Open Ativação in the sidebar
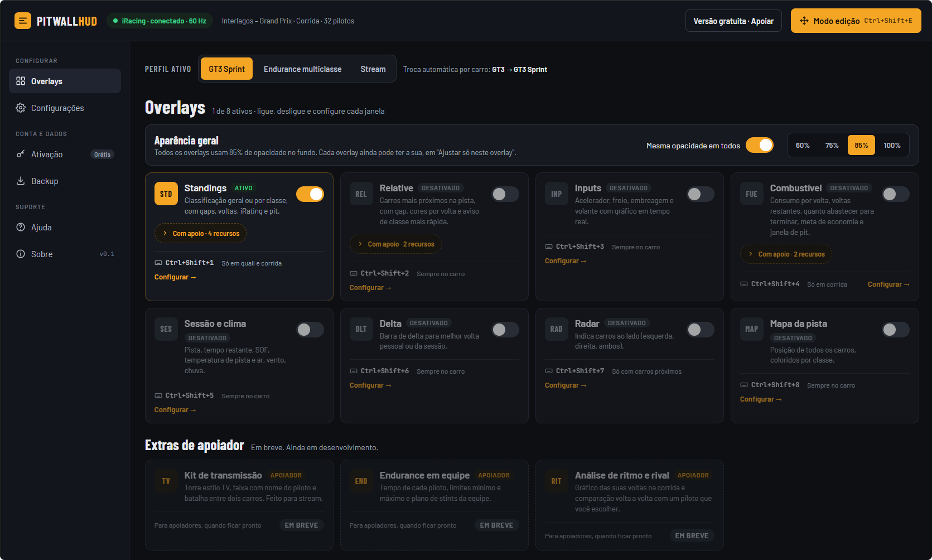932x560 pixels. 65,154
